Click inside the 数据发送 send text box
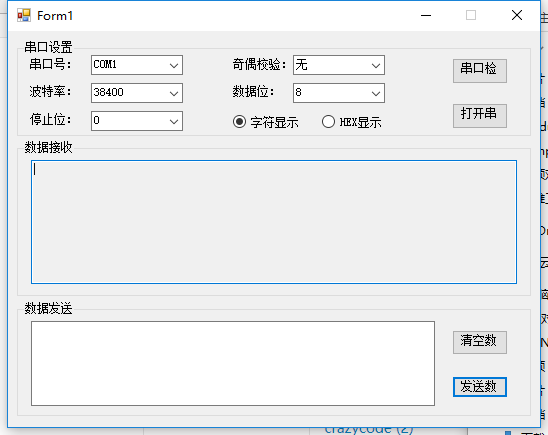This screenshot has width=548, height=435. tap(233, 363)
